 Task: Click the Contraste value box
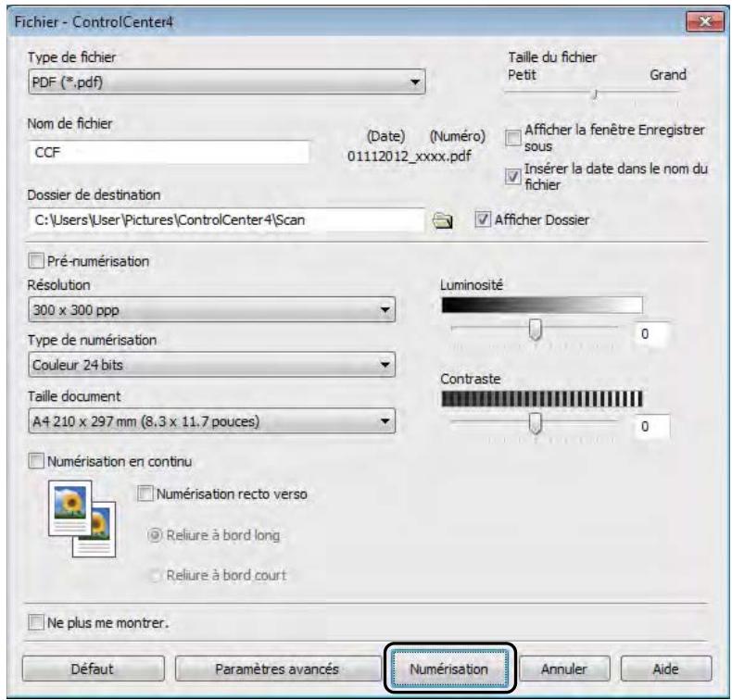point(652,426)
